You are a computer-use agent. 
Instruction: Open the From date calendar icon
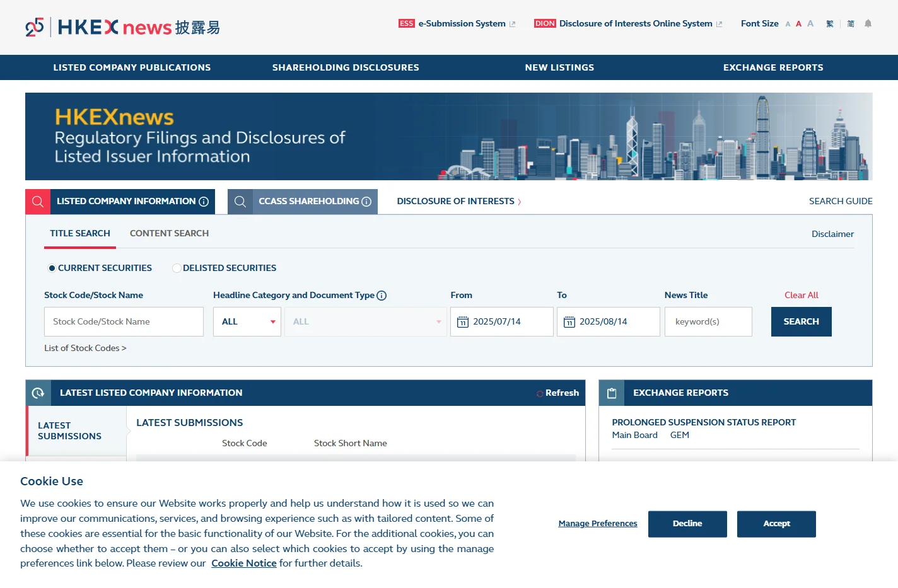[463, 322]
